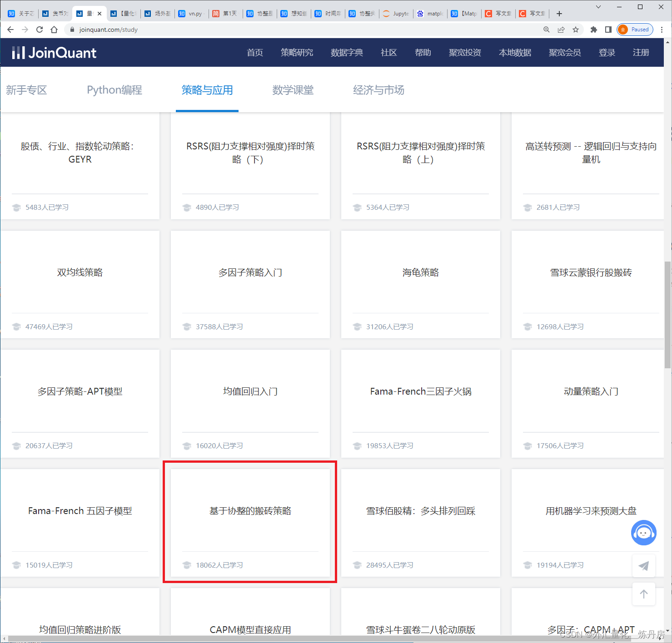
Task: Select the Python编程 category tab
Action: coord(114,90)
